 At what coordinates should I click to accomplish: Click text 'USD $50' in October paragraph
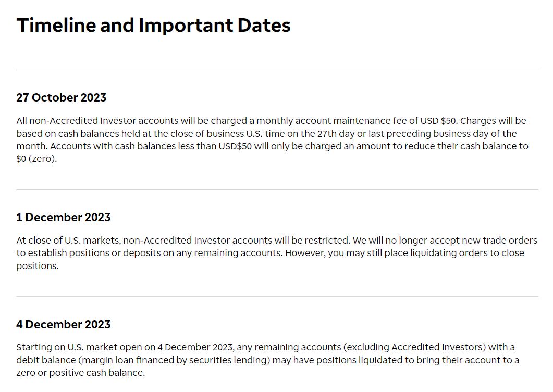click(438, 121)
